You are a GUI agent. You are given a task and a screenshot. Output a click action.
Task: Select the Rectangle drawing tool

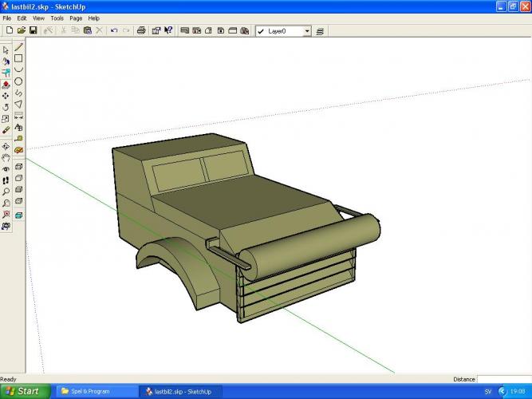coord(18,58)
